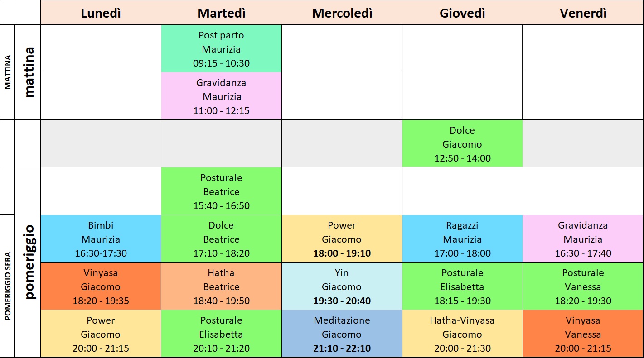644x358 pixels.
Task: Click the Ragazzi Maurizia 17:00 - 18:00 cell
Action: (462, 239)
